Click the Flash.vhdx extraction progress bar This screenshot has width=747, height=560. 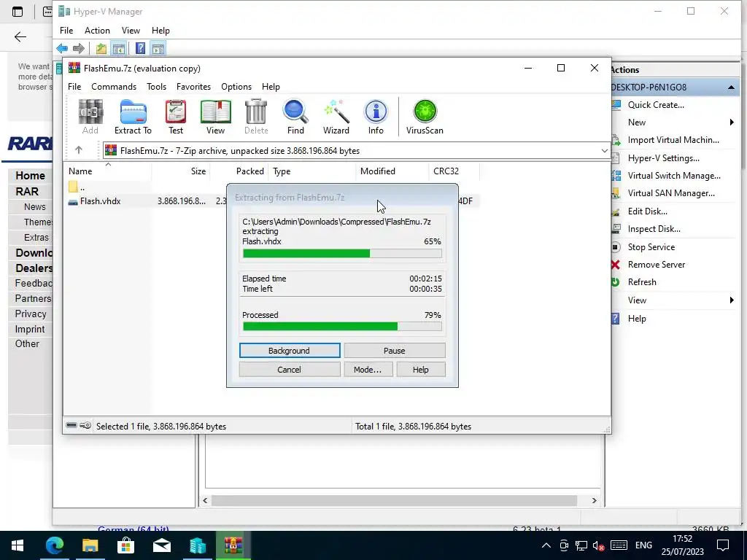point(342,253)
